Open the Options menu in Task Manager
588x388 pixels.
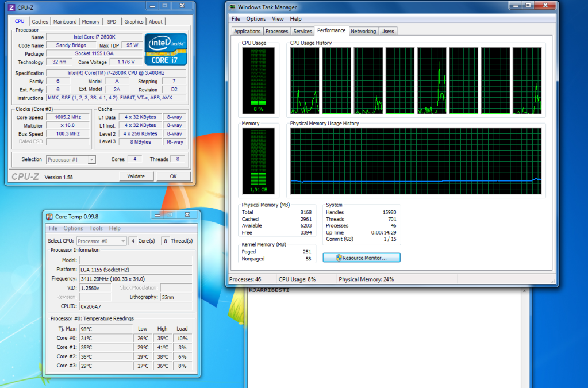click(x=256, y=19)
